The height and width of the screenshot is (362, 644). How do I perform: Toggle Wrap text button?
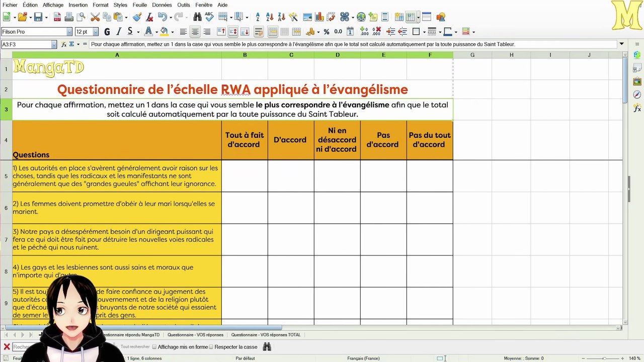click(x=259, y=32)
